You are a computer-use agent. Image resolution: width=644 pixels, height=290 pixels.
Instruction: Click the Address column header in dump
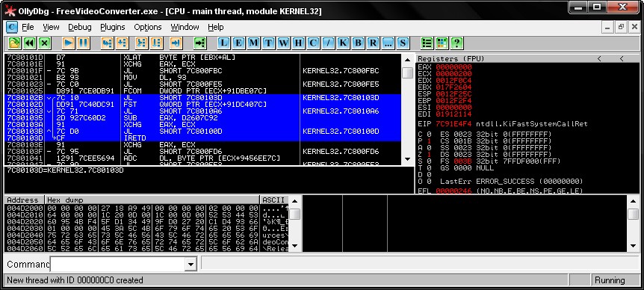(x=24, y=200)
